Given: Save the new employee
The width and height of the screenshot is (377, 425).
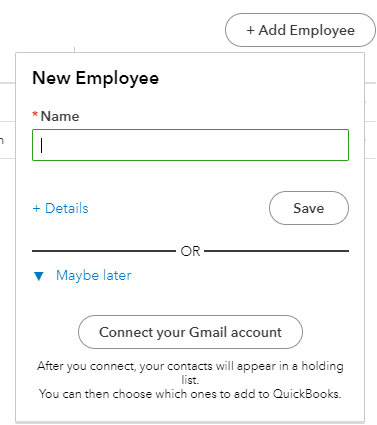Looking at the screenshot, I should point(309,208).
